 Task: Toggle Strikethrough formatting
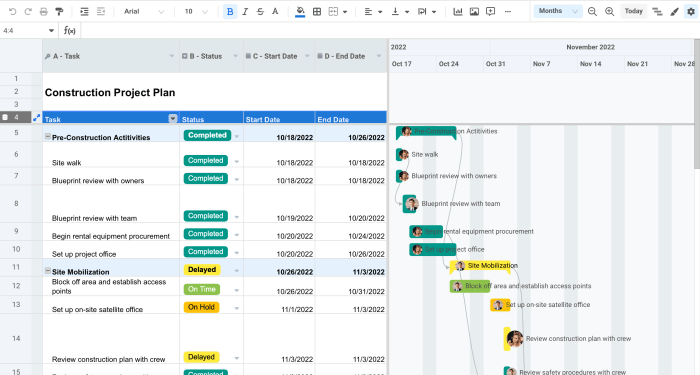pyautogui.click(x=260, y=12)
